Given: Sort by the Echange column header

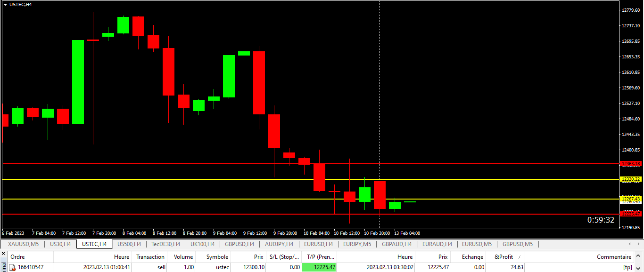Looking at the screenshot, I should tap(468, 257).
